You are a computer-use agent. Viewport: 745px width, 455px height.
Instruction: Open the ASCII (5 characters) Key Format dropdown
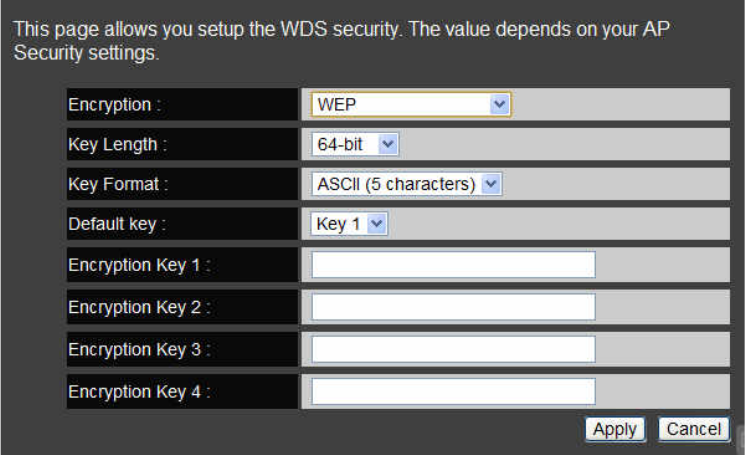click(407, 184)
